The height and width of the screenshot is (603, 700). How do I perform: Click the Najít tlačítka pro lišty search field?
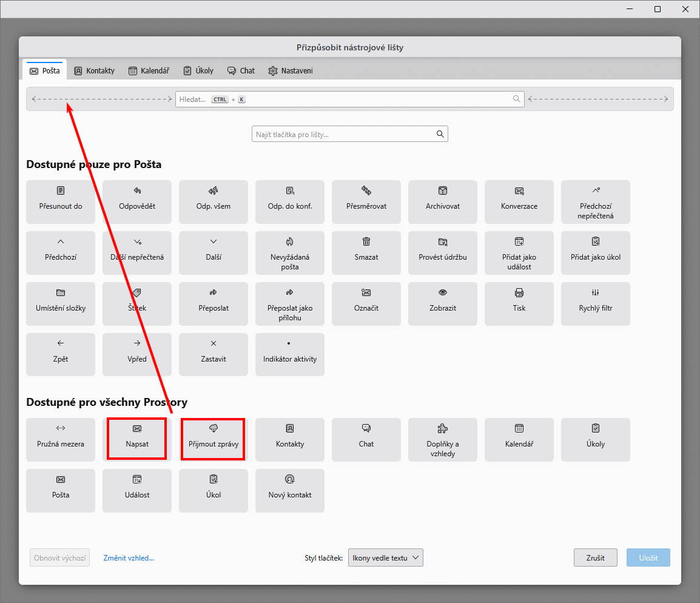pos(343,134)
